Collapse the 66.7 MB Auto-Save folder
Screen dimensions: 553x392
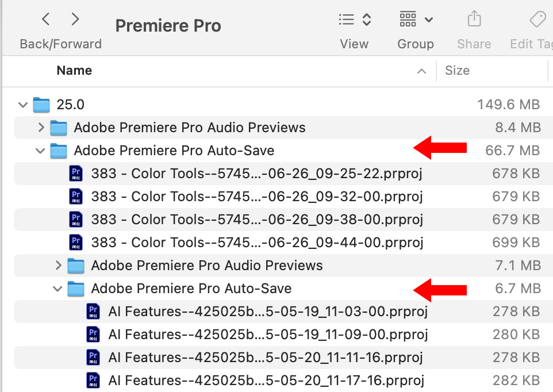tap(40, 151)
